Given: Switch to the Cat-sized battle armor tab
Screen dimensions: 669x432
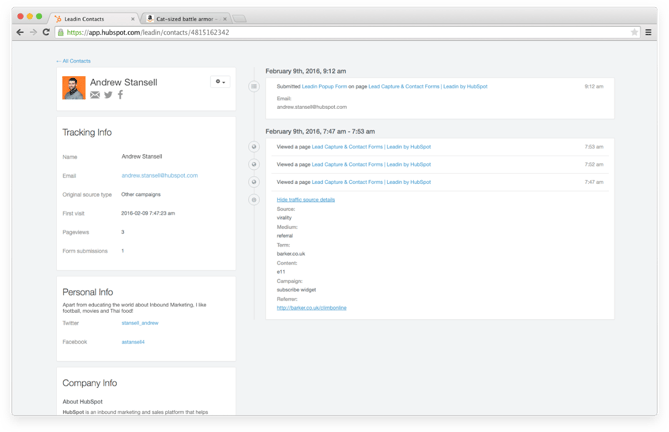Looking at the screenshot, I should [x=184, y=17].
